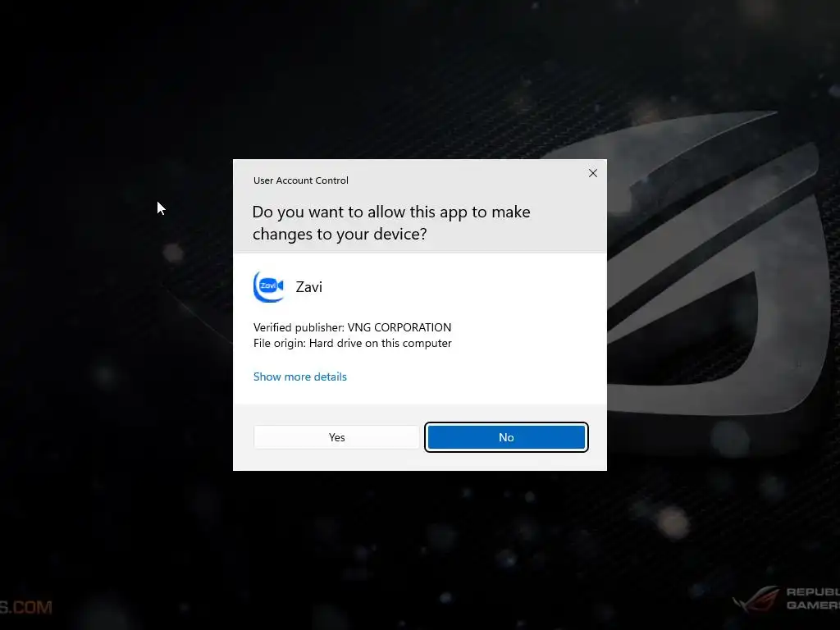Click the gray footer area below the Yes button

tap(336, 459)
